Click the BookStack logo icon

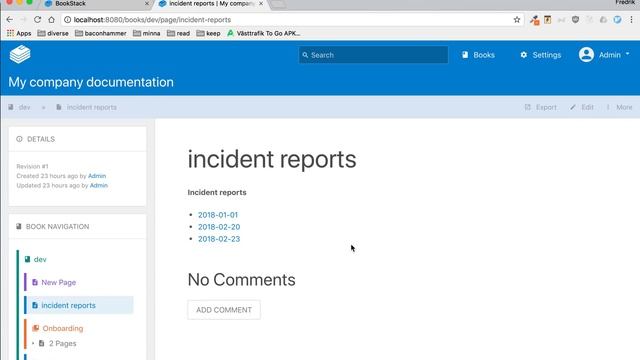(20, 54)
